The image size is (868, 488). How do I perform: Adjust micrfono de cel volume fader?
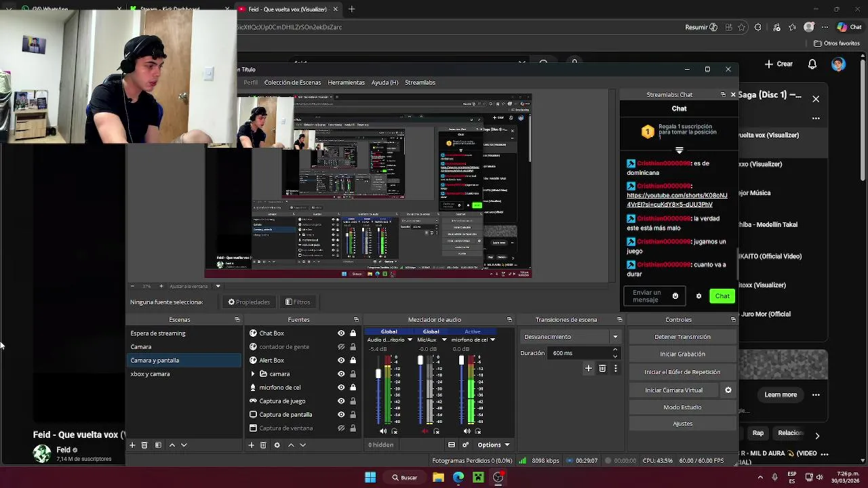[x=461, y=361]
